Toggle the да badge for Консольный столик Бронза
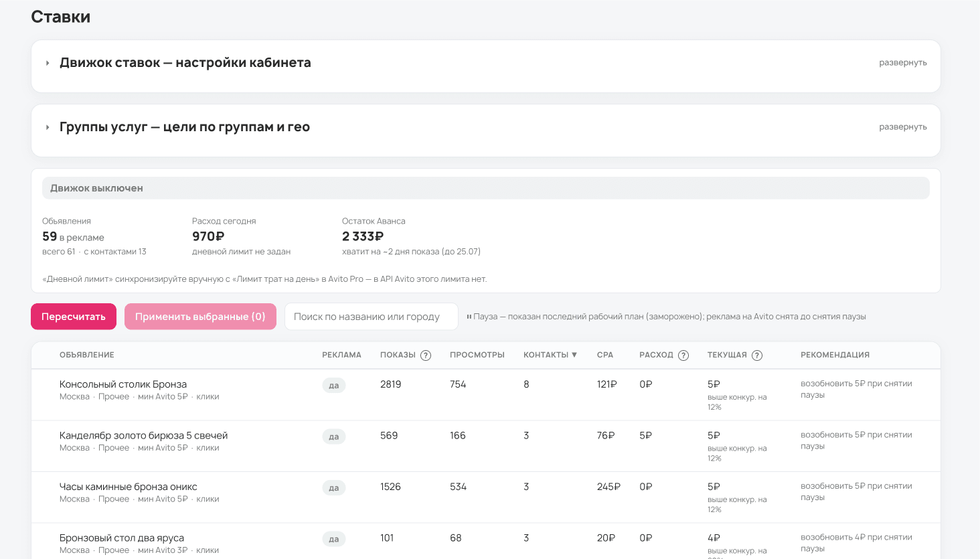The image size is (980, 559). point(334,386)
